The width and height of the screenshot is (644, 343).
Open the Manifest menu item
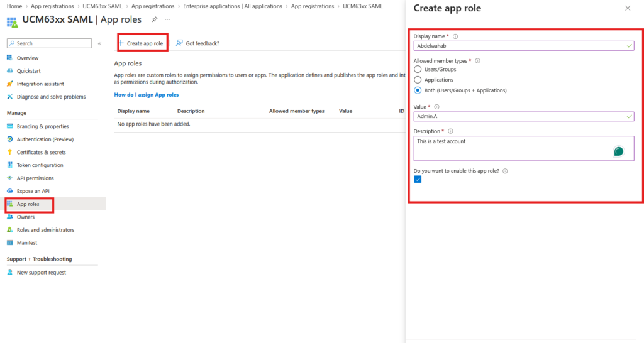[26, 243]
